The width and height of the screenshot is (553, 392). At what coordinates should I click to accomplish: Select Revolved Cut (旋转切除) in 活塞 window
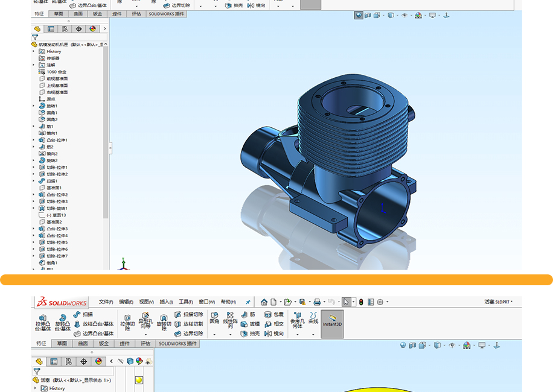164,323
